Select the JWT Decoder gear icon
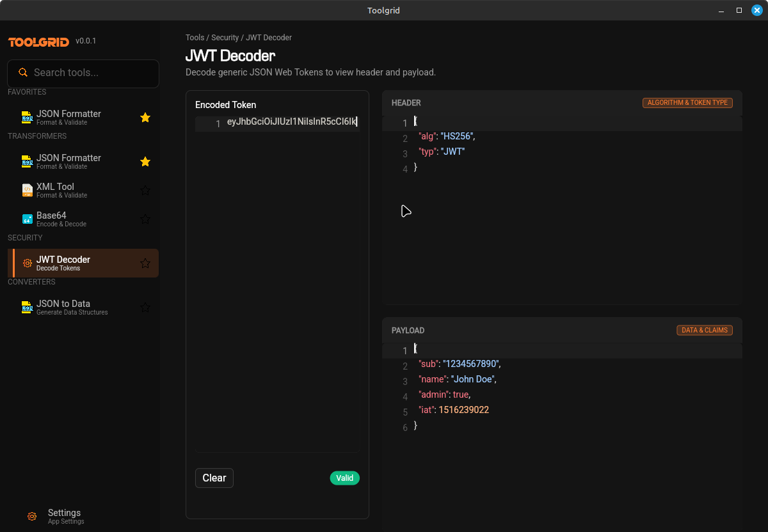768x532 pixels. (x=27, y=263)
